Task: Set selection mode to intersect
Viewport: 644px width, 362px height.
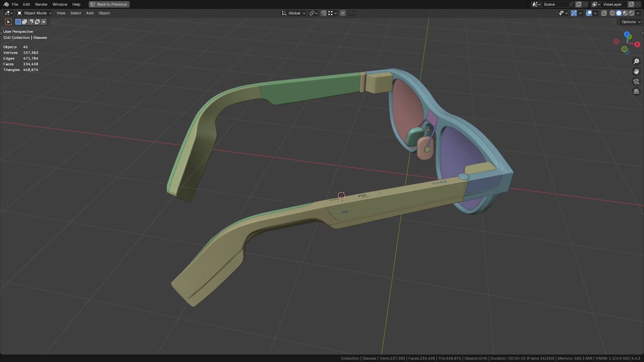Action: tap(44, 22)
